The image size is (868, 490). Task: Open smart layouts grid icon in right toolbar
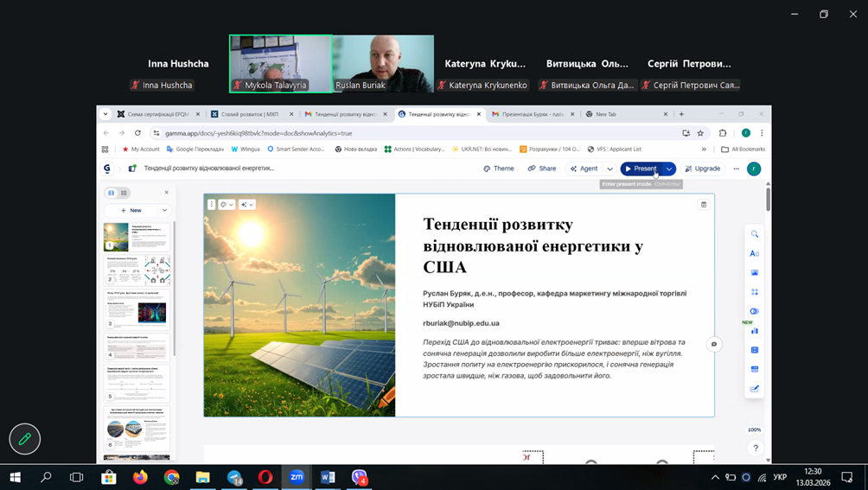pos(754,292)
